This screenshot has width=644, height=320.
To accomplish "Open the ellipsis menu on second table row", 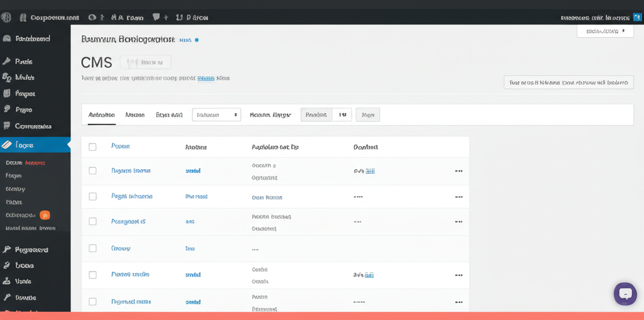I will (458, 197).
